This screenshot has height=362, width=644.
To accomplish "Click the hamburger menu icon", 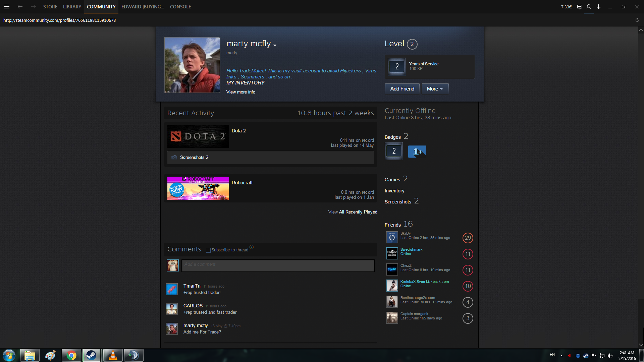I will coord(7,7).
